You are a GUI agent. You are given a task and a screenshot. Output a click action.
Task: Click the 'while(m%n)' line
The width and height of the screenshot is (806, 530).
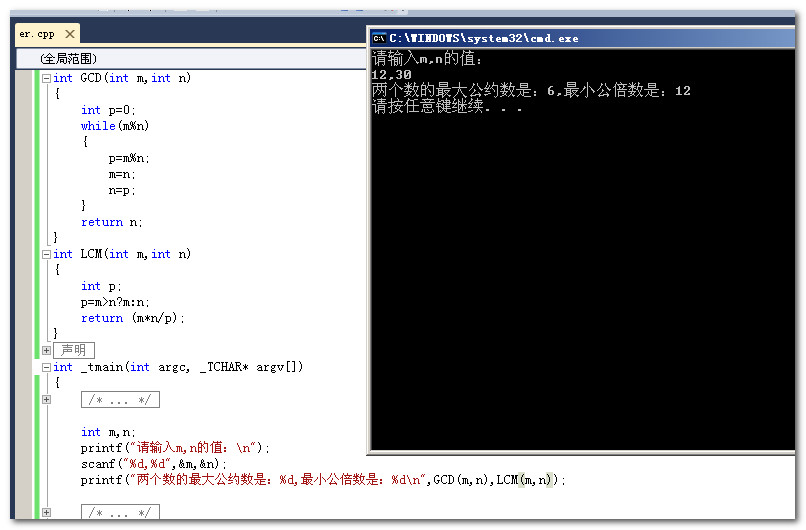(x=115, y=126)
